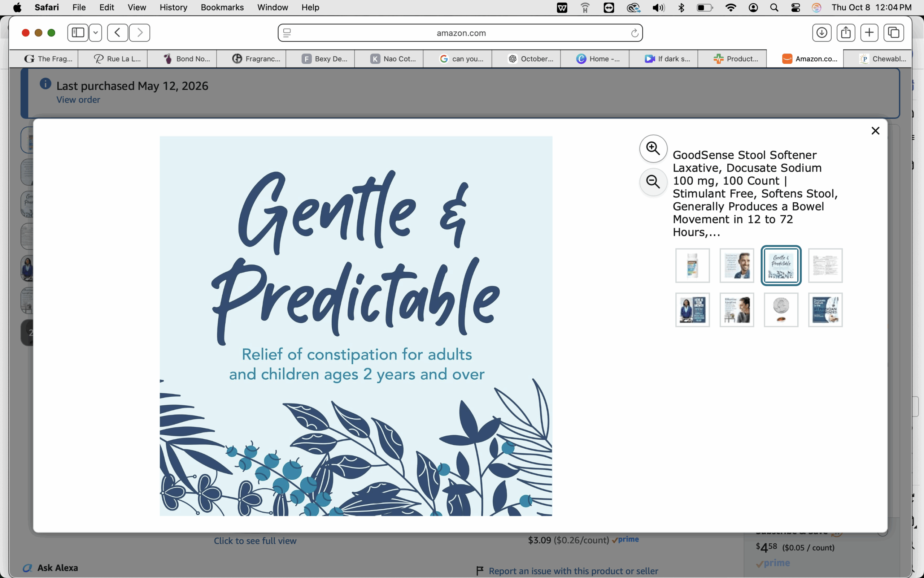The width and height of the screenshot is (924, 578).
Task: Go back to the previous page
Action: 117,33
